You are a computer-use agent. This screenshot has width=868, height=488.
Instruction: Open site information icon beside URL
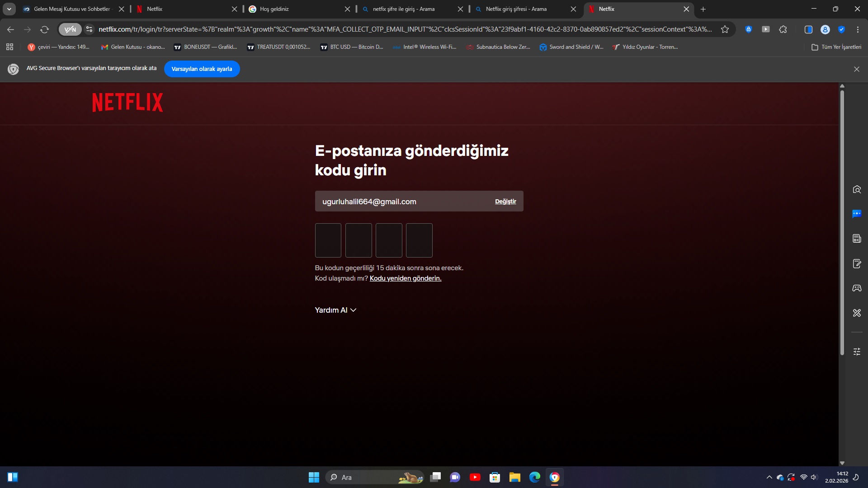[90, 29]
